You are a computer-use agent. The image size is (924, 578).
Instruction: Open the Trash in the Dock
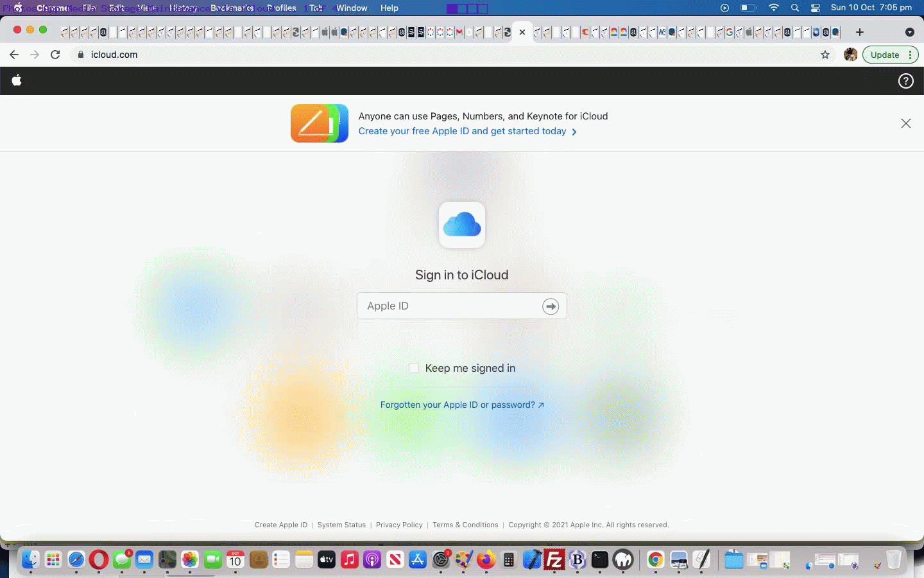[894, 560]
